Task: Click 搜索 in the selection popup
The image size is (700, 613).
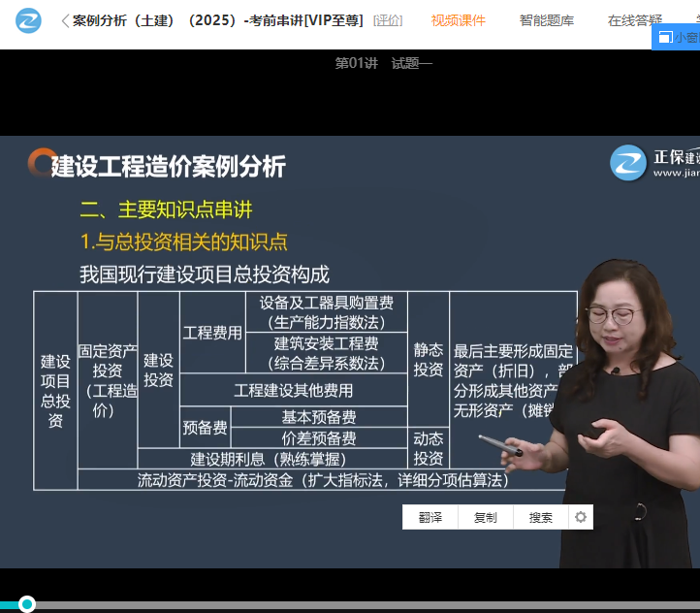Action: click(540, 518)
